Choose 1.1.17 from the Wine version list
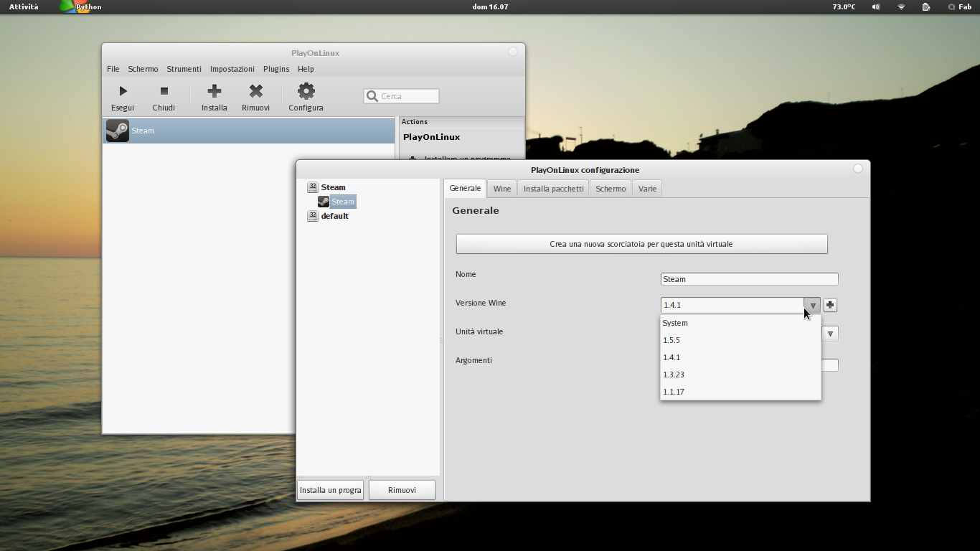The width and height of the screenshot is (980, 551). click(740, 392)
